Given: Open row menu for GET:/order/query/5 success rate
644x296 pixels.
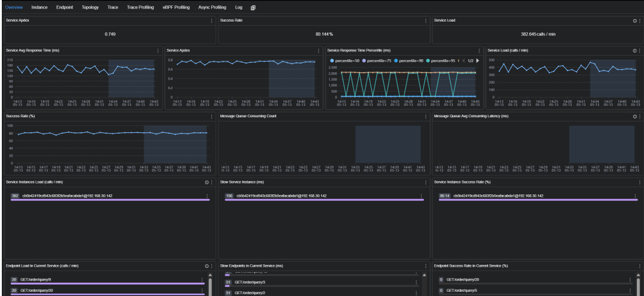Looking at the screenshot, I should click(630, 290).
